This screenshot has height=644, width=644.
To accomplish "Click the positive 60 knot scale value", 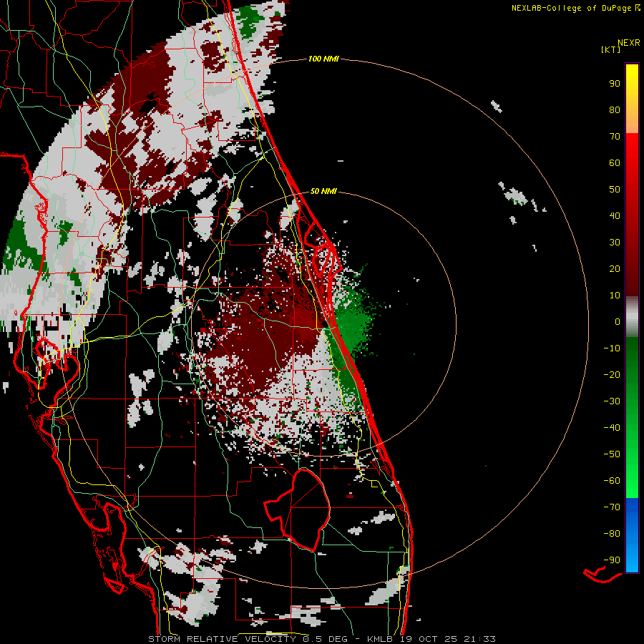I will click(615, 162).
